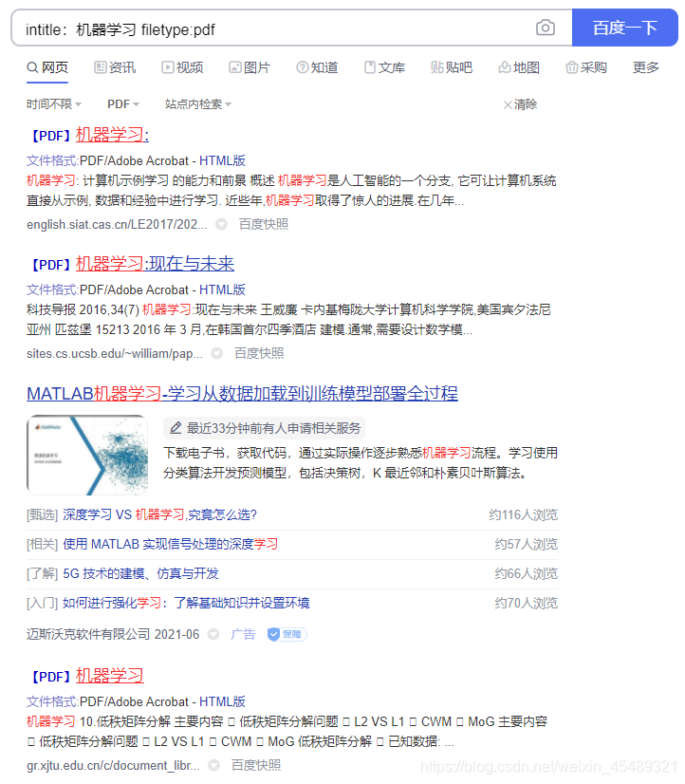The image size is (685, 784).
Task: Click the MATLAB ad thumbnail image
Action: [87, 455]
